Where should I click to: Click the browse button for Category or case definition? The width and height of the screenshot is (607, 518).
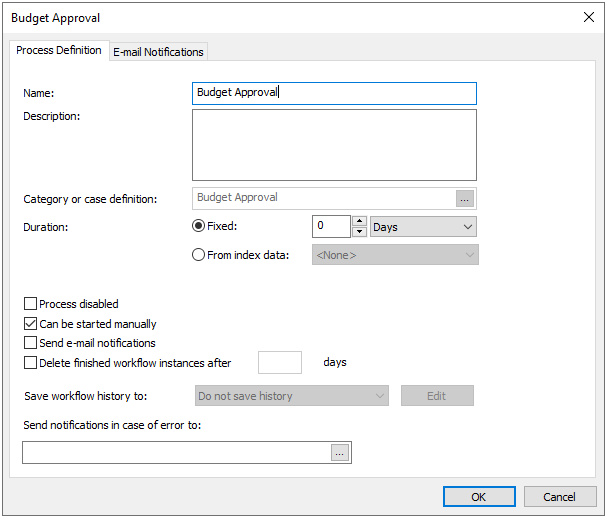(464, 198)
